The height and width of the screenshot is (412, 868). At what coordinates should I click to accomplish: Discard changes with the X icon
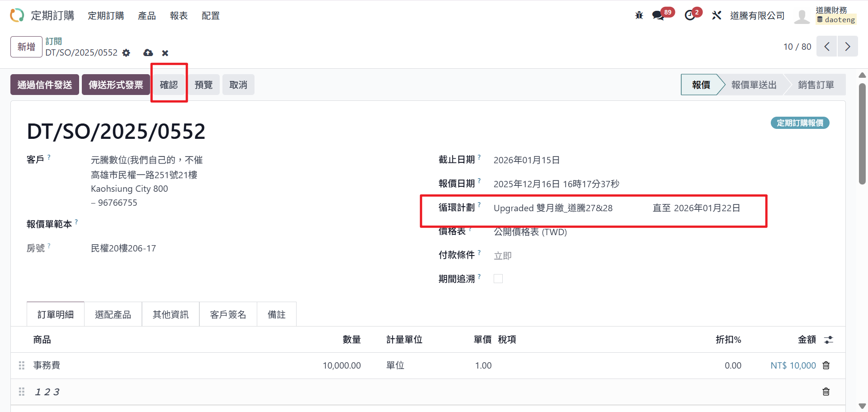click(x=165, y=53)
